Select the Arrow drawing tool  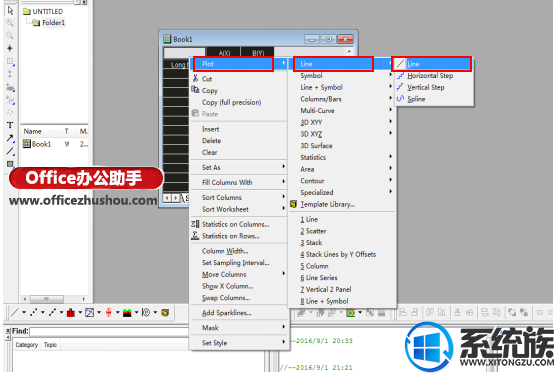coord(10,138)
